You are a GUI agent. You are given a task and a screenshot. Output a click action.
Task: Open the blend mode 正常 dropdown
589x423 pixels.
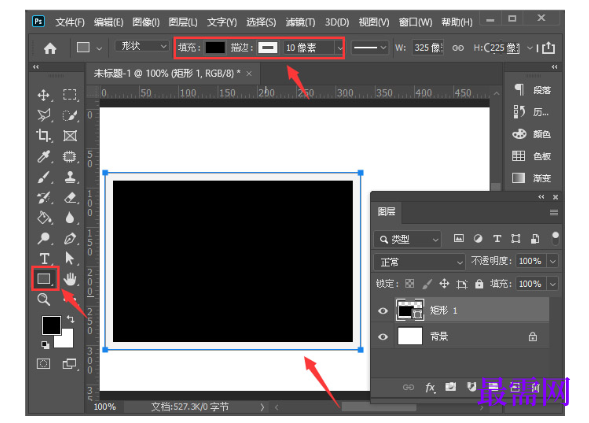(420, 262)
